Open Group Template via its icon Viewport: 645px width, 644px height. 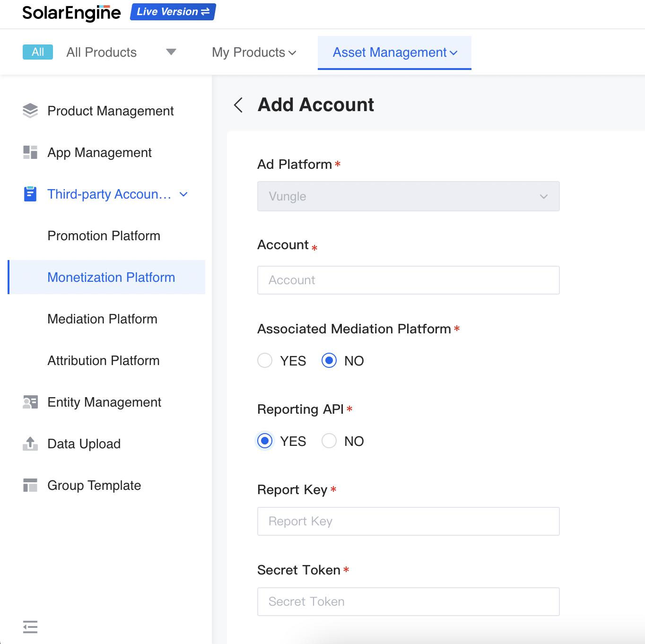pyautogui.click(x=30, y=485)
